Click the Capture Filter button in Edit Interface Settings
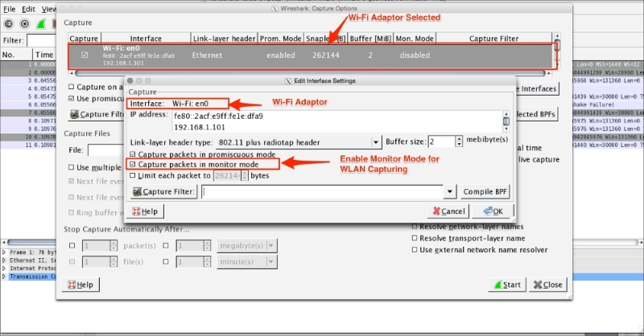The image size is (644, 336). [x=164, y=191]
